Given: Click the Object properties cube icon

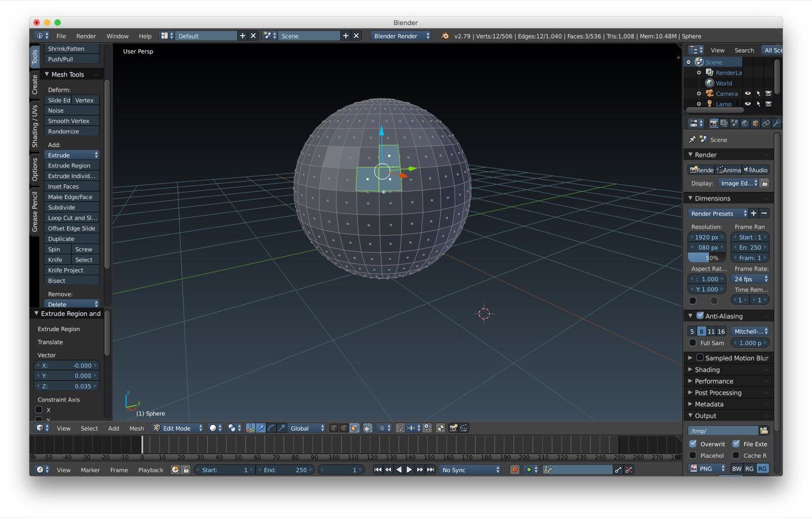Looking at the screenshot, I should (x=755, y=124).
